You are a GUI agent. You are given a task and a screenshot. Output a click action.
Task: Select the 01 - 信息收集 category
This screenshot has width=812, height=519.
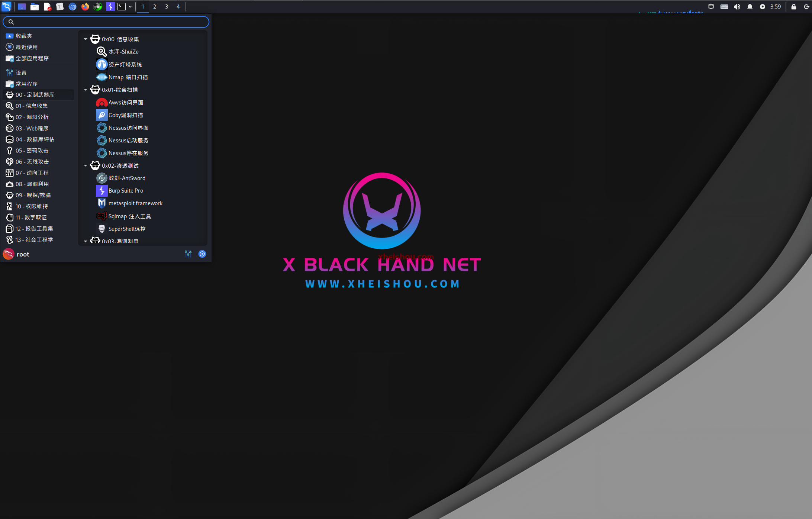tap(39, 106)
